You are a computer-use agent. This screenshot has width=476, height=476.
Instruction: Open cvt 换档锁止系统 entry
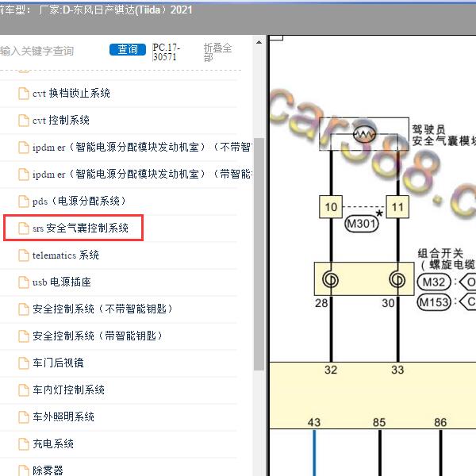(x=71, y=93)
